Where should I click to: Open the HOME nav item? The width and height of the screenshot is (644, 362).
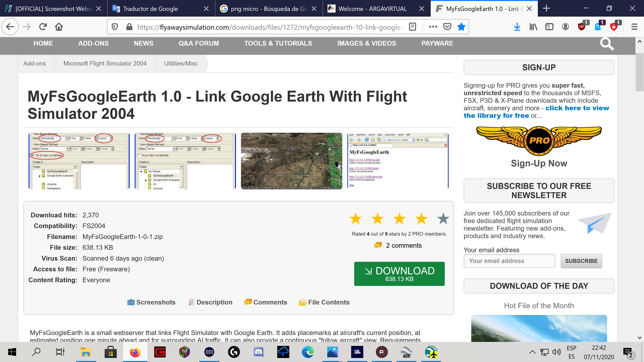tap(43, 43)
